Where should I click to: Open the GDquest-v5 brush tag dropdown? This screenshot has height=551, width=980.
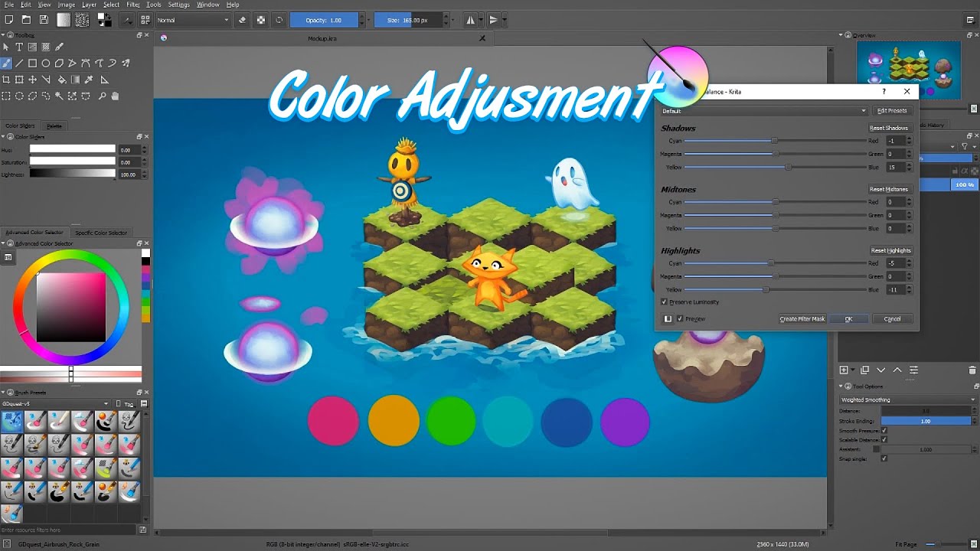point(55,403)
